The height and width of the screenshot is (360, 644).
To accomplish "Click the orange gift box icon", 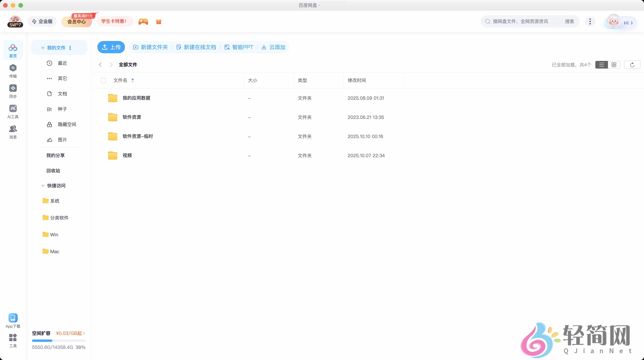I will point(159,21).
